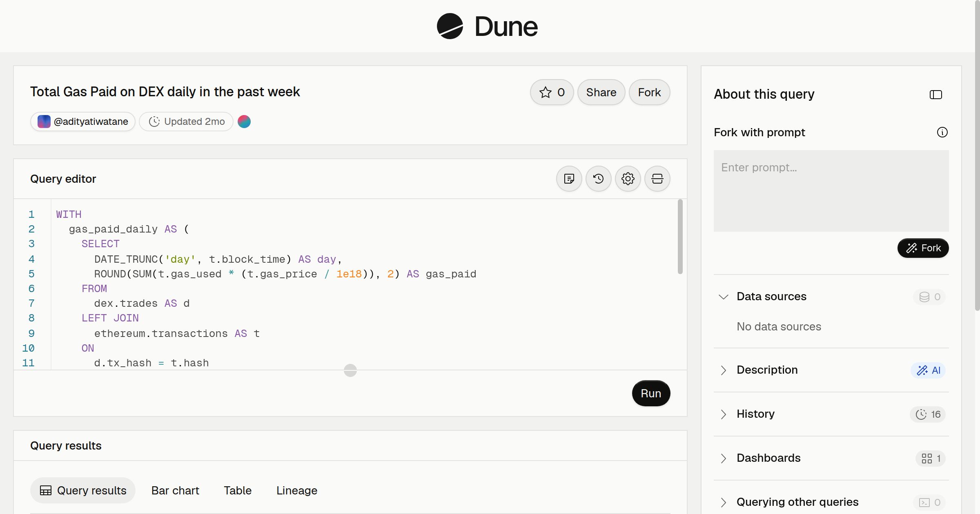The height and width of the screenshot is (514, 980).
Task: Collapse the Data sources section
Action: [724, 297]
